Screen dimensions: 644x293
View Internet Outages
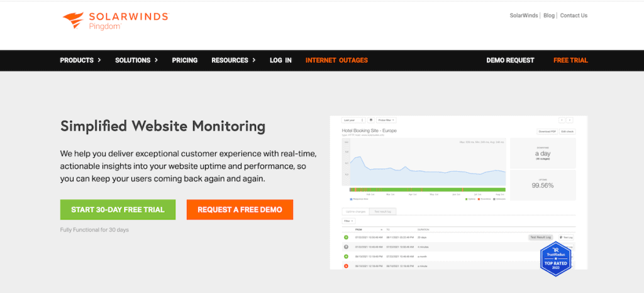tap(337, 60)
